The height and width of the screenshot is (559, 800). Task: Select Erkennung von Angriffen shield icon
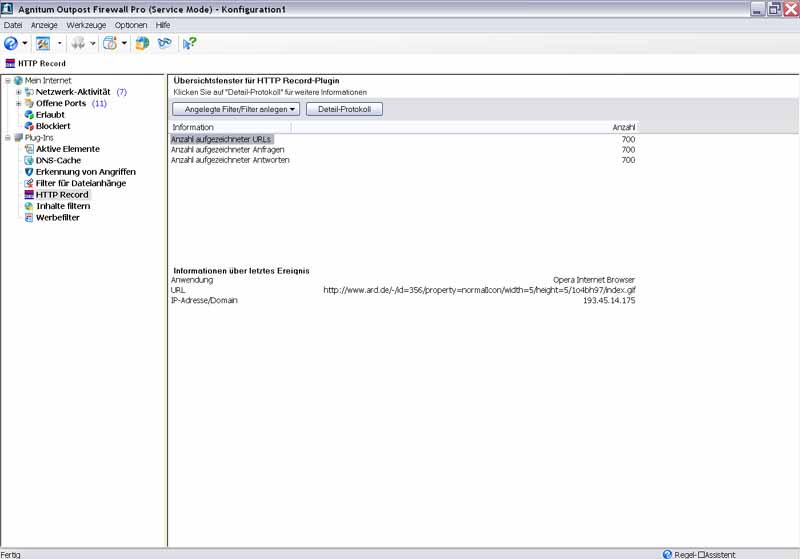(29, 172)
